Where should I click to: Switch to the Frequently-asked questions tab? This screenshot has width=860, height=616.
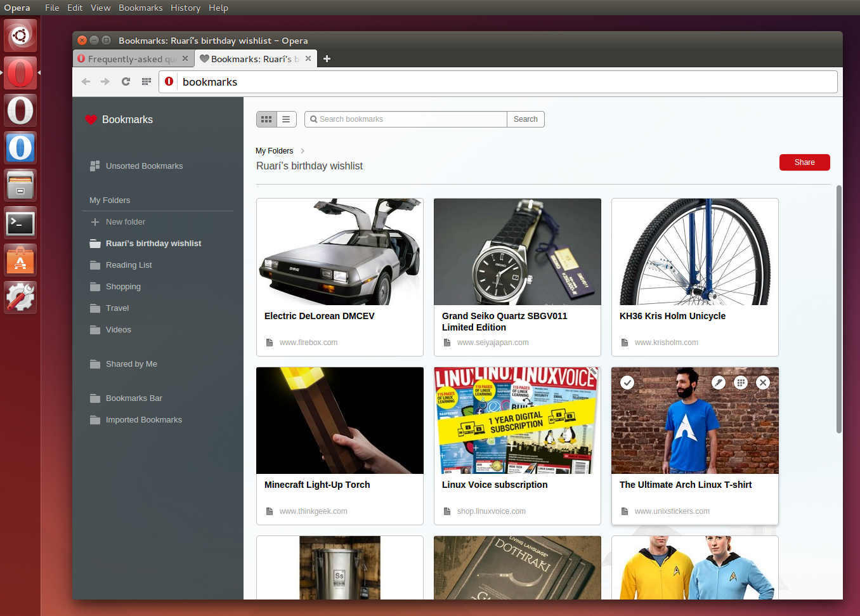130,58
